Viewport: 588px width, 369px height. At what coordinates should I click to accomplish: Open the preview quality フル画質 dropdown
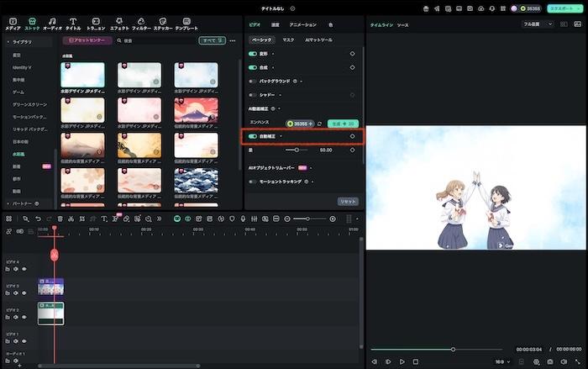538,24
